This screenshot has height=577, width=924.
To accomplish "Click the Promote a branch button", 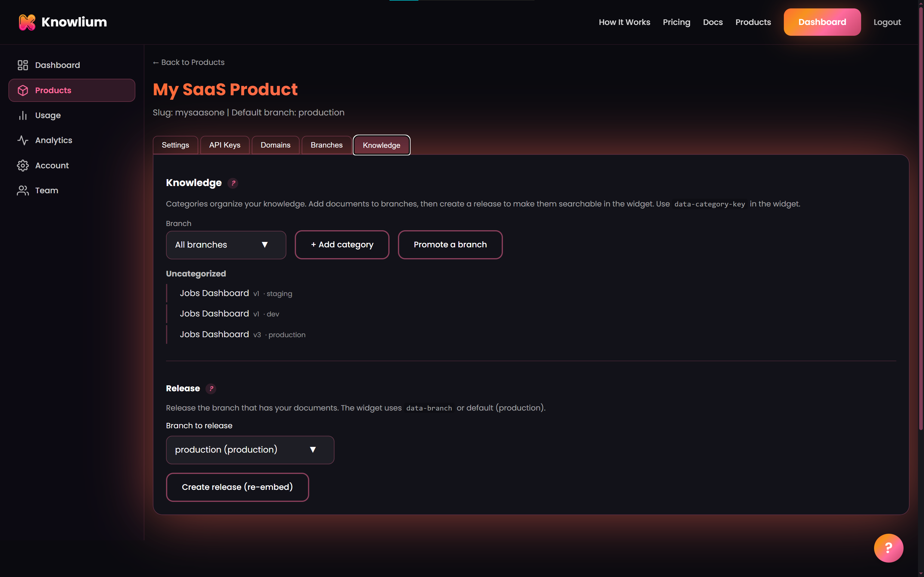I will coord(450,245).
